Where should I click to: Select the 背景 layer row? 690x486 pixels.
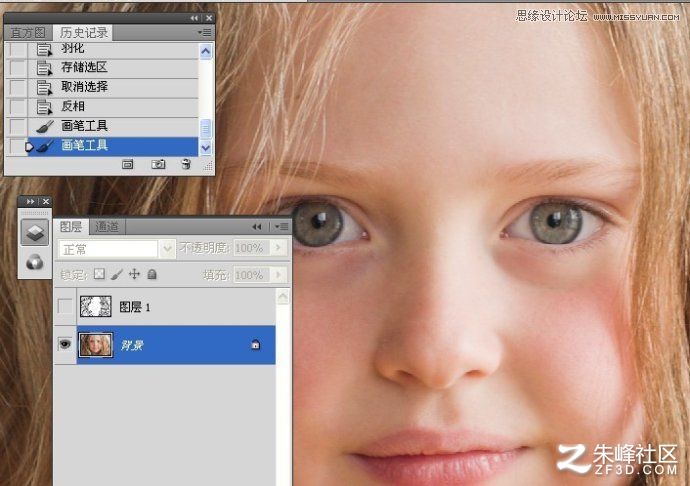click(176, 345)
